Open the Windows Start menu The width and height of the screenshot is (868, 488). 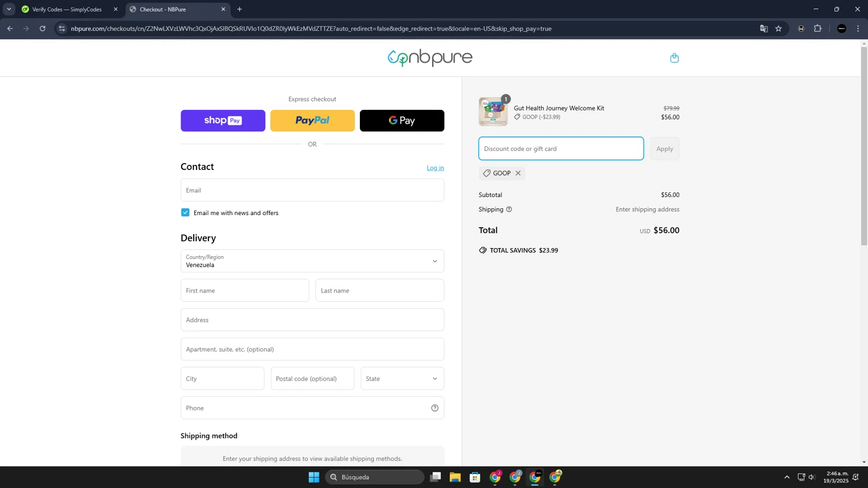click(314, 477)
